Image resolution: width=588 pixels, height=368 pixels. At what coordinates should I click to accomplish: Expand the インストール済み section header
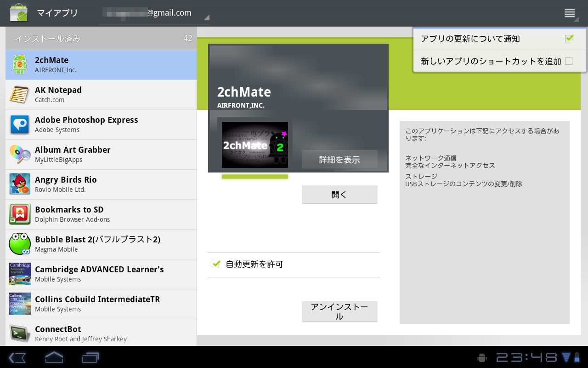(98, 39)
